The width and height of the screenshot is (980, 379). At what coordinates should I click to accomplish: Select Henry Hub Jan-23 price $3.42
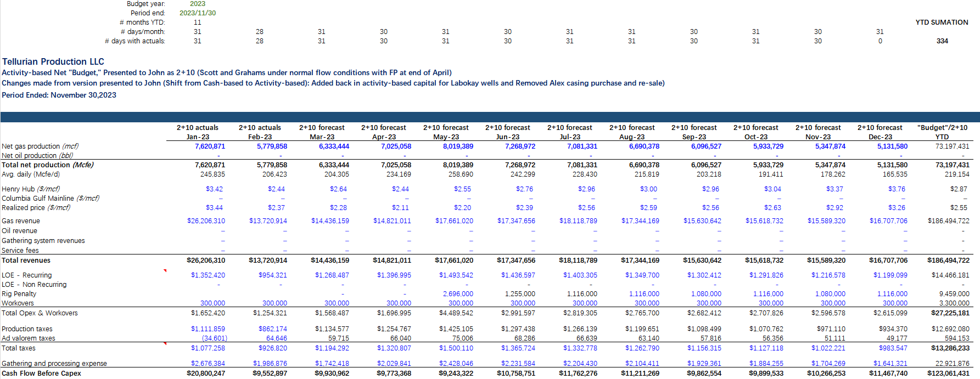tap(214, 189)
